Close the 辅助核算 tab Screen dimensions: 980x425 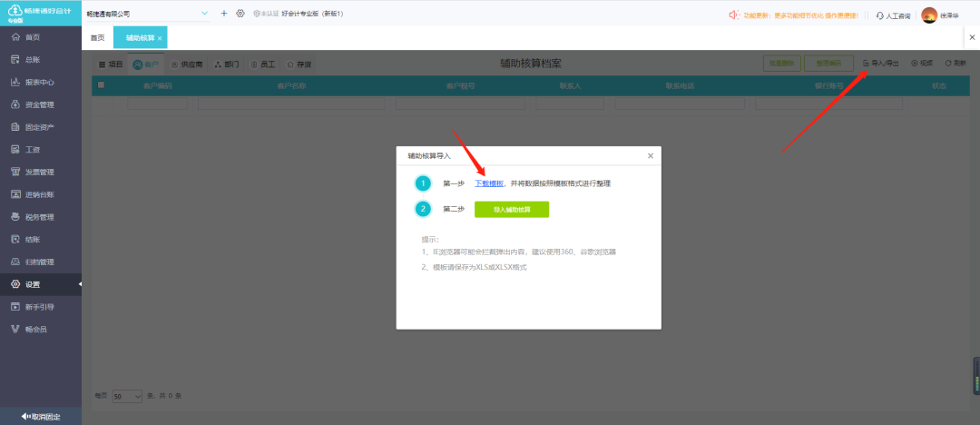160,39
